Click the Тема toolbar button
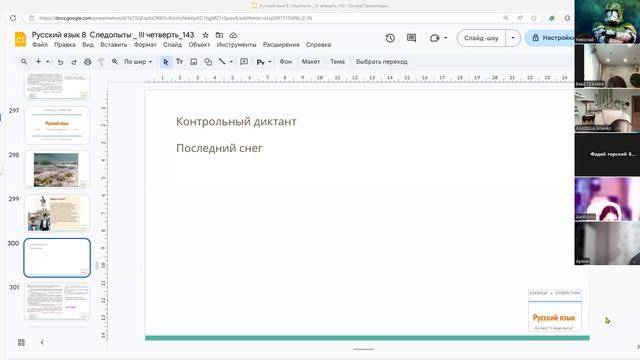Image resolution: width=640 pixels, height=360 pixels. click(338, 62)
